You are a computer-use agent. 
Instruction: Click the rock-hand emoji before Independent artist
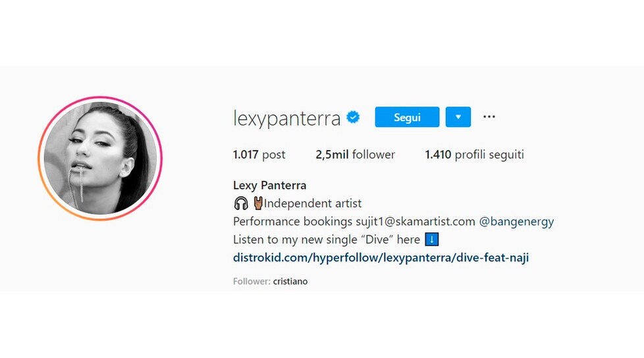pyautogui.click(x=258, y=203)
